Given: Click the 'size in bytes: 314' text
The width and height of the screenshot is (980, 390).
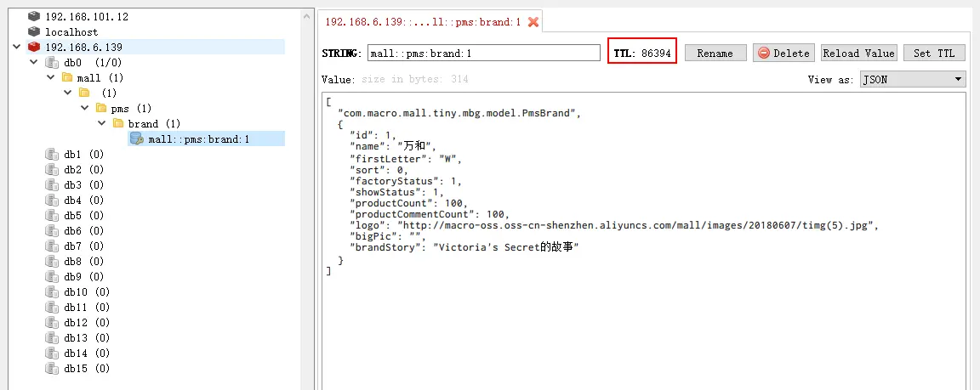Looking at the screenshot, I should tap(415, 79).
